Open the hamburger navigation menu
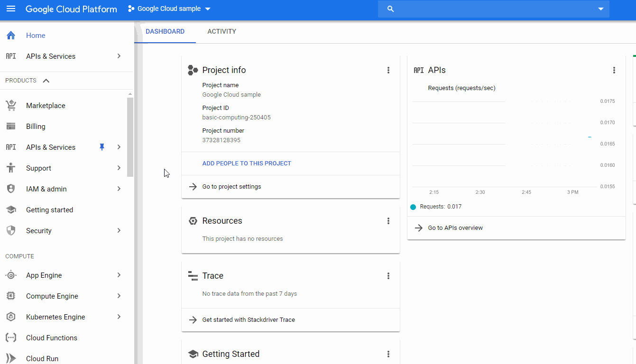 pos(10,9)
